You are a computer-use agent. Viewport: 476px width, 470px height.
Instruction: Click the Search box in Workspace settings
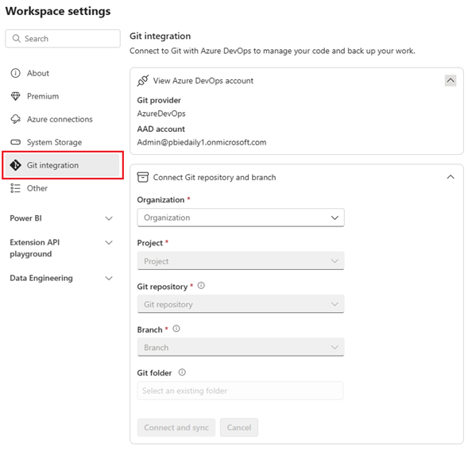(63, 39)
